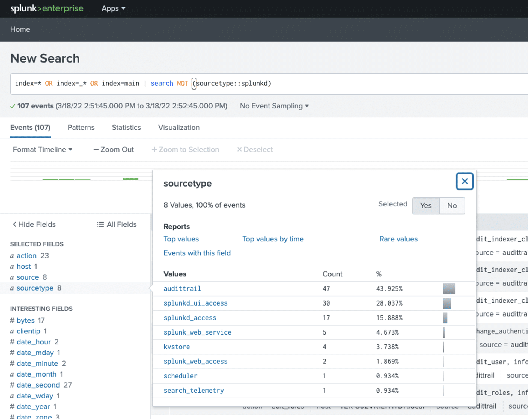
Task: Open the date_minute interesting field
Action: point(37,363)
